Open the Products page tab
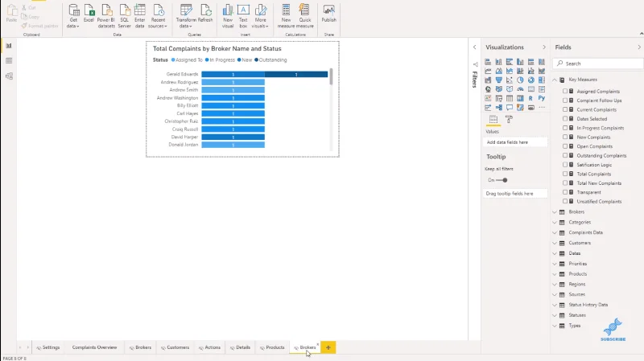 click(x=272, y=347)
